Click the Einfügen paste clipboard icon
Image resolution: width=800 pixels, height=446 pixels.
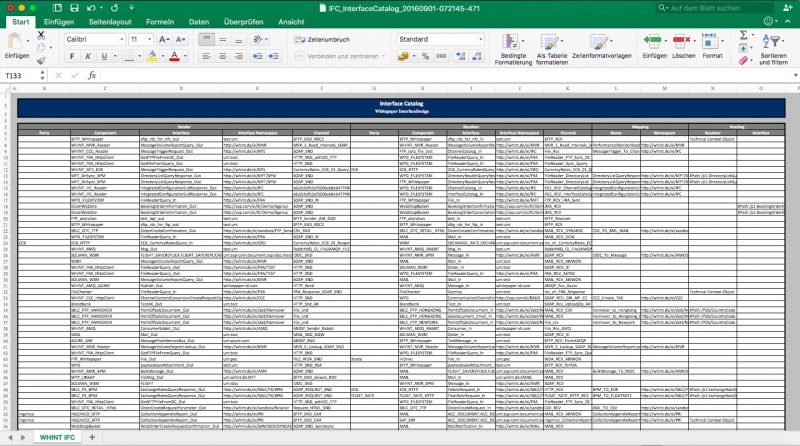point(15,41)
